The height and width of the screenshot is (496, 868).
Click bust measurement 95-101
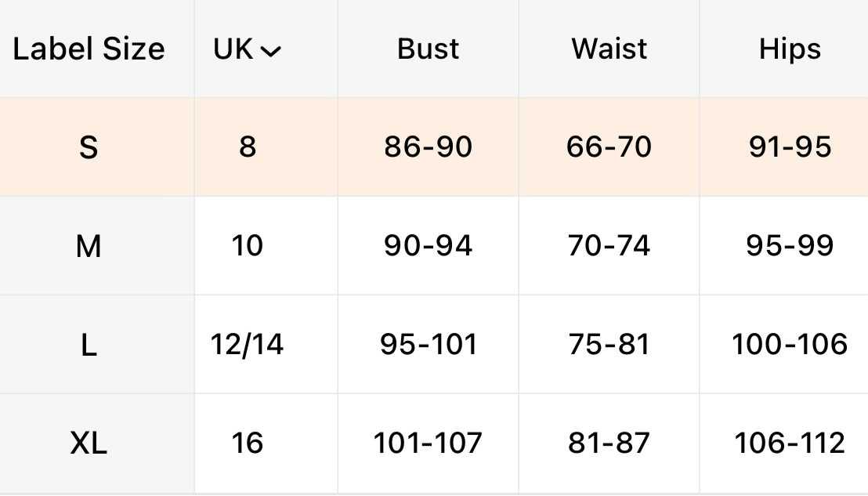click(429, 345)
